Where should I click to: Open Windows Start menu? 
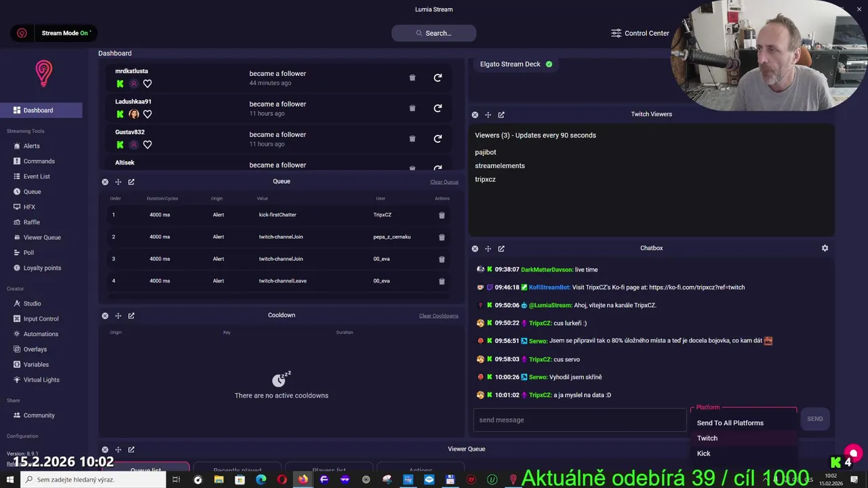(10, 479)
